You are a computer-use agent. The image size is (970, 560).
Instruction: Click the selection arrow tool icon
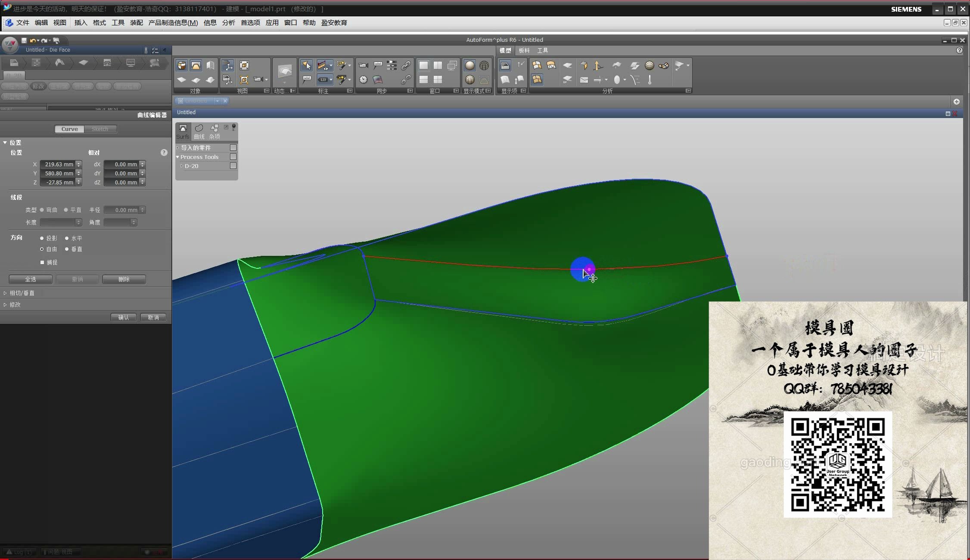tap(306, 65)
